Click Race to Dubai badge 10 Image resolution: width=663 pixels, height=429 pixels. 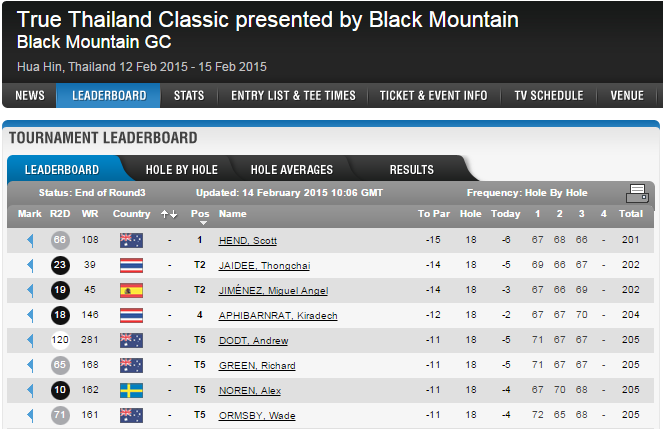pos(60,390)
